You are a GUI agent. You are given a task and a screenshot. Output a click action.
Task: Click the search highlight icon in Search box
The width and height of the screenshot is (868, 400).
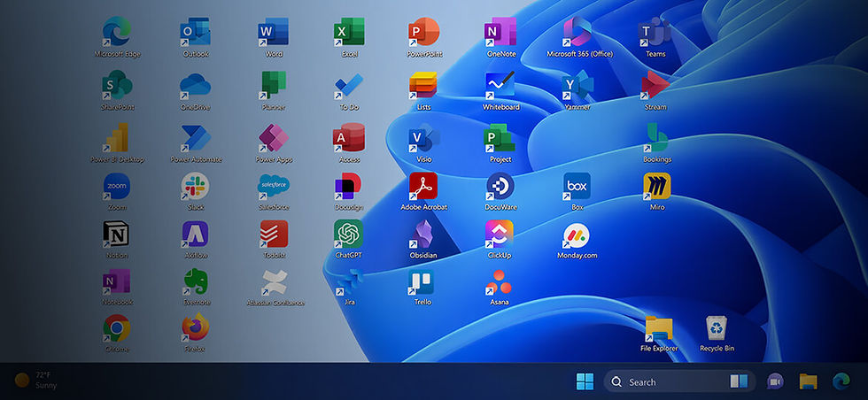(x=739, y=381)
